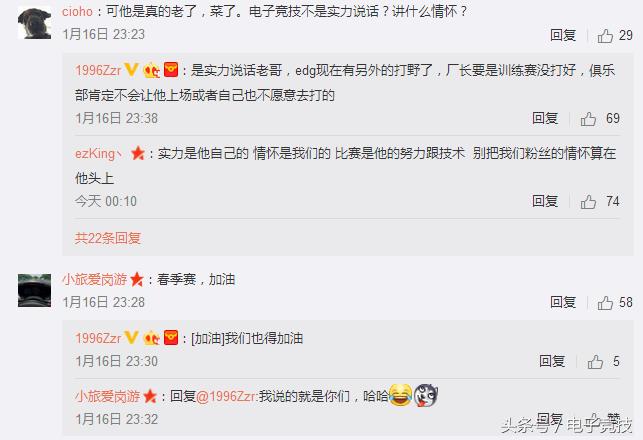
Task: Open cioho's profile via username link
Action: [x=78, y=11]
